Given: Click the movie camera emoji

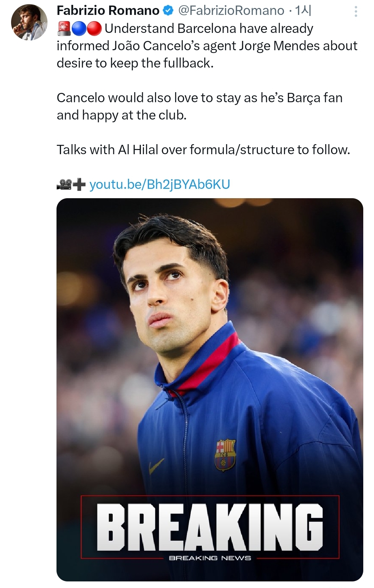Looking at the screenshot, I should point(64,184).
